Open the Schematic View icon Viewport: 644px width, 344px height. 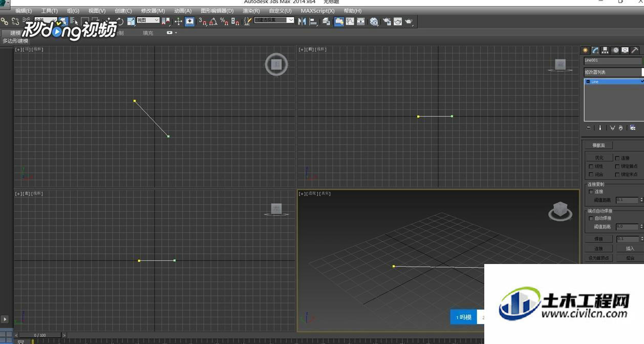coord(361,22)
